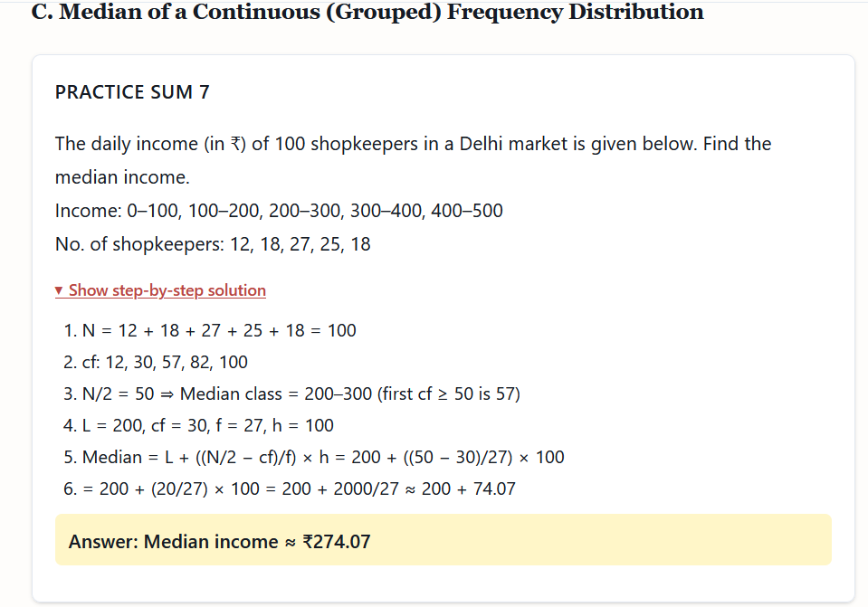This screenshot has width=868, height=607.
Task: Click the ₹274.07 answer value
Action: point(336,542)
